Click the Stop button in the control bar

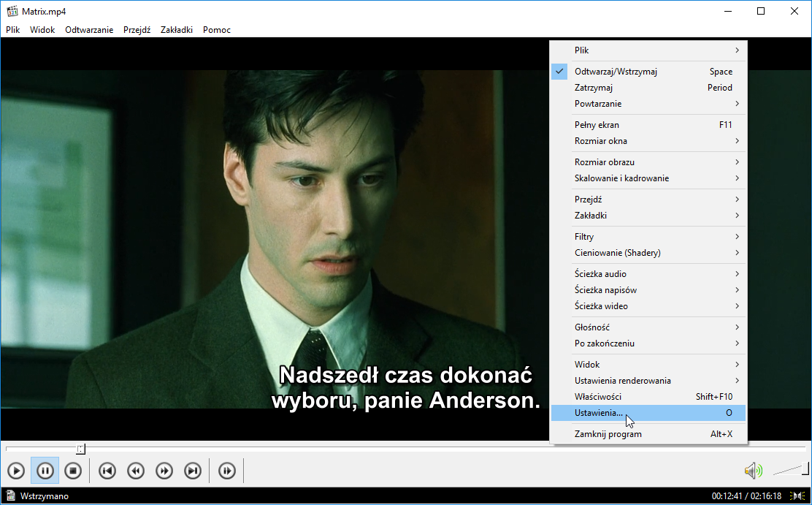(x=74, y=471)
